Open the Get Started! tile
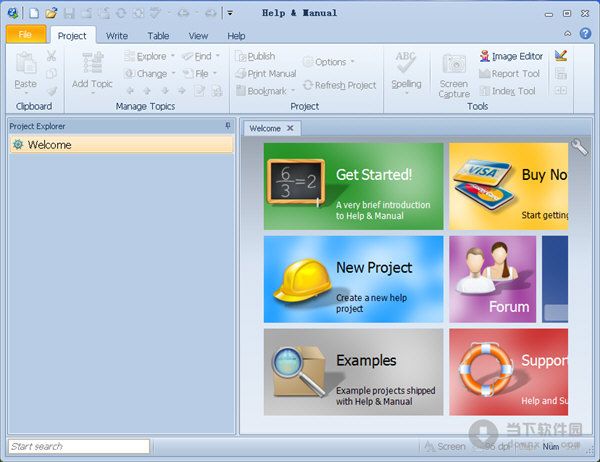Image resolution: width=600 pixels, height=462 pixels. [x=353, y=186]
